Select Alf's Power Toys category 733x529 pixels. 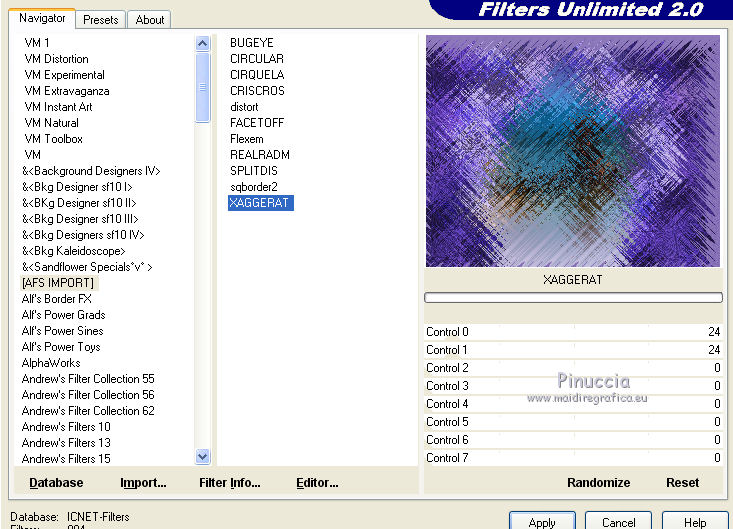coord(61,347)
